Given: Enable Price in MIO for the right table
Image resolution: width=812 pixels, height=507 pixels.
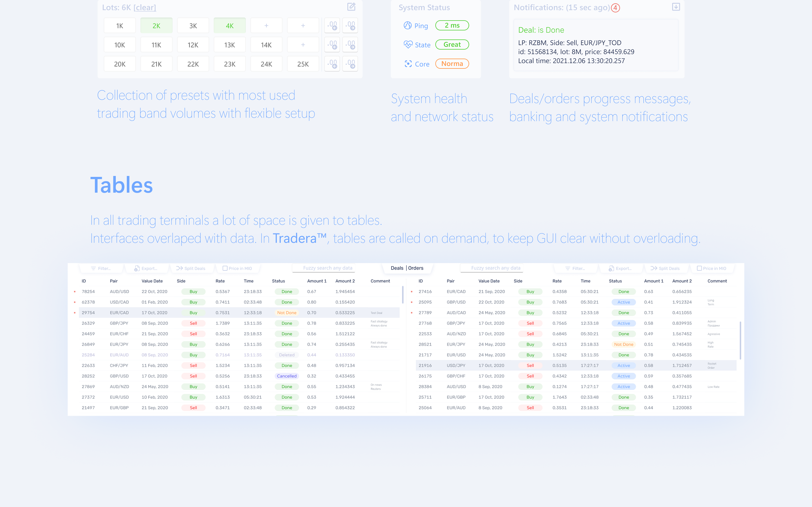Looking at the screenshot, I should click(699, 268).
